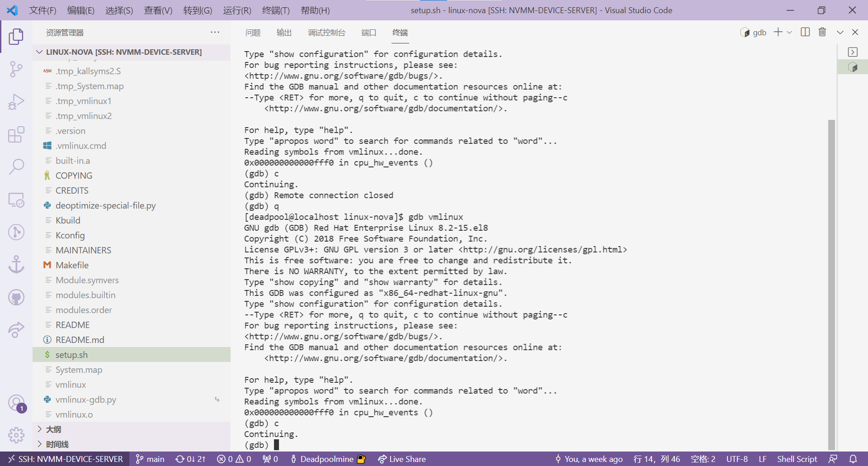Open notifications bell in status bar

tap(853, 459)
